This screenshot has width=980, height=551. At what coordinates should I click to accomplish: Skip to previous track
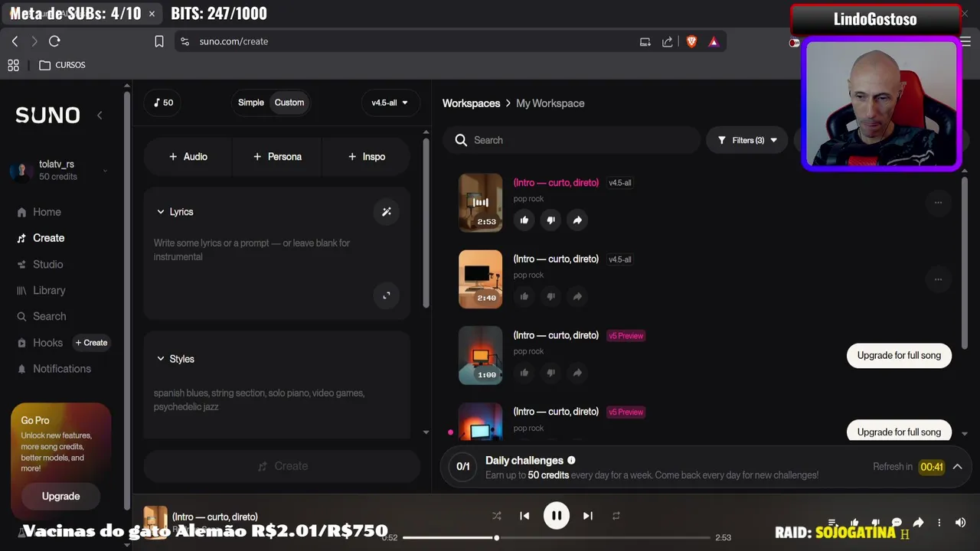coord(524,516)
